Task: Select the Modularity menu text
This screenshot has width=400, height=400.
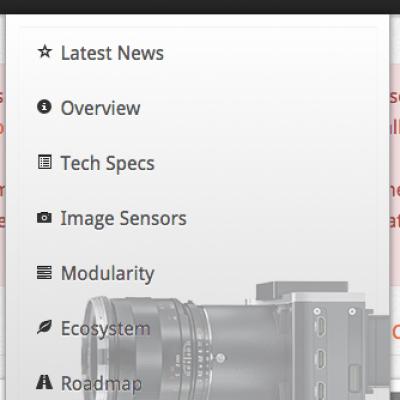Action: 108,274
